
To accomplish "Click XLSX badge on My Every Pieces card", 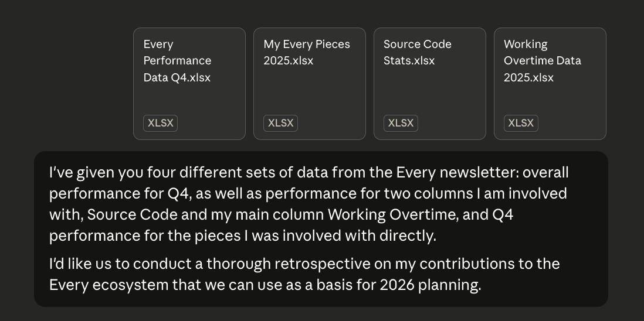I will 280,123.
